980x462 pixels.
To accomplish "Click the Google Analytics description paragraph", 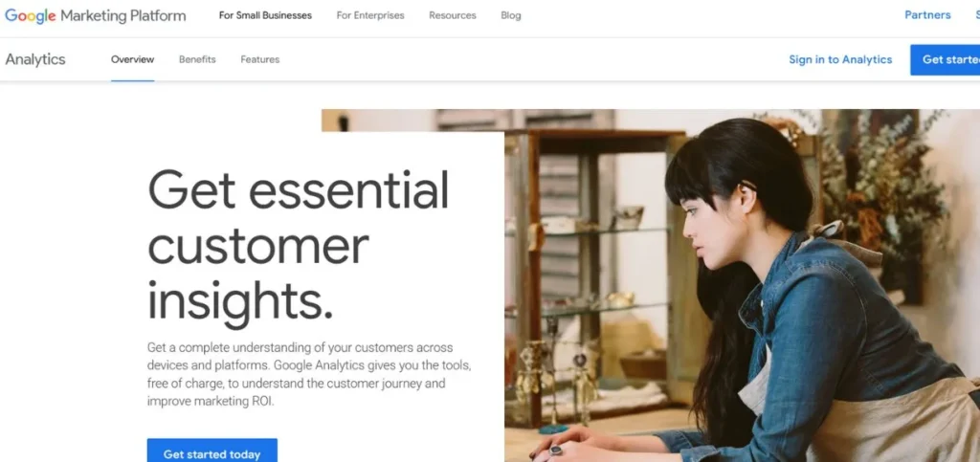I will tap(309, 374).
